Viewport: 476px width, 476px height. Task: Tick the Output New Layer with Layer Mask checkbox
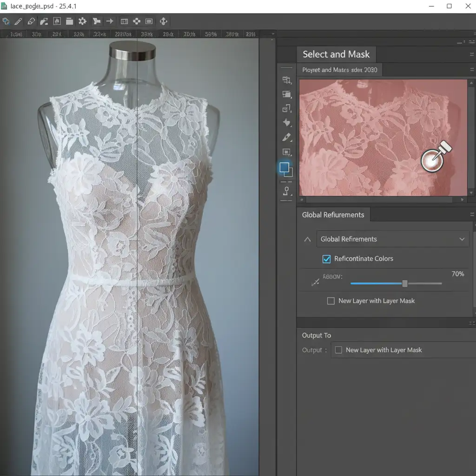pyautogui.click(x=338, y=350)
